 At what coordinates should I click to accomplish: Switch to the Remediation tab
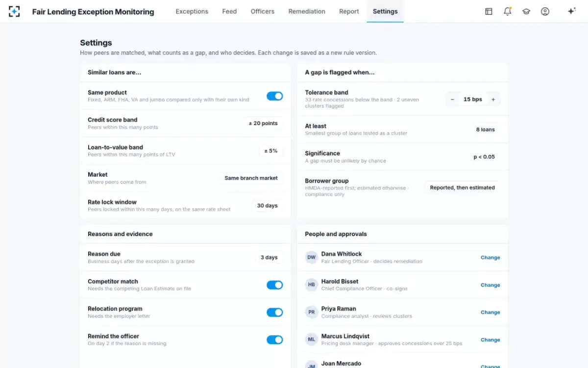pos(307,11)
